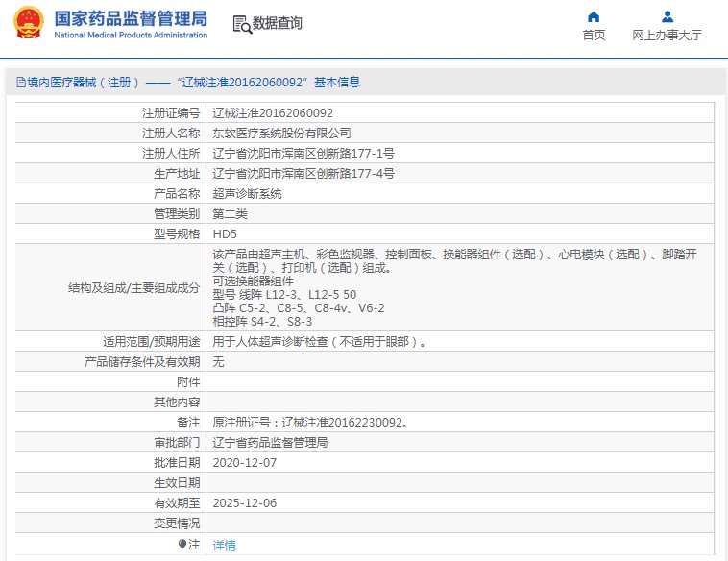The image size is (728, 561).
Task: Open the 详情 link
Action: point(224,546)
